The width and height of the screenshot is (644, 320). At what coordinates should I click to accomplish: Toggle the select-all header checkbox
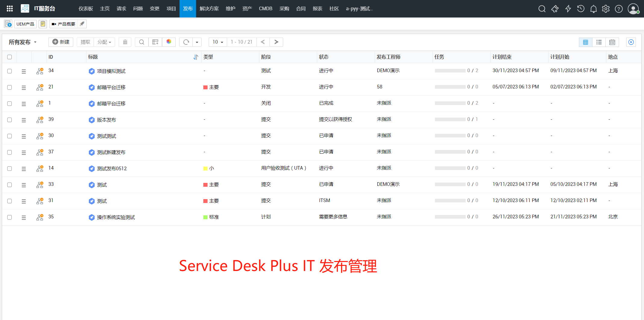click(10, 57)
